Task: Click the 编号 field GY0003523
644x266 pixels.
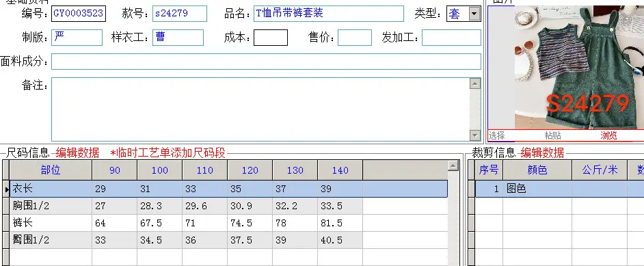Action: pos(79,14)
